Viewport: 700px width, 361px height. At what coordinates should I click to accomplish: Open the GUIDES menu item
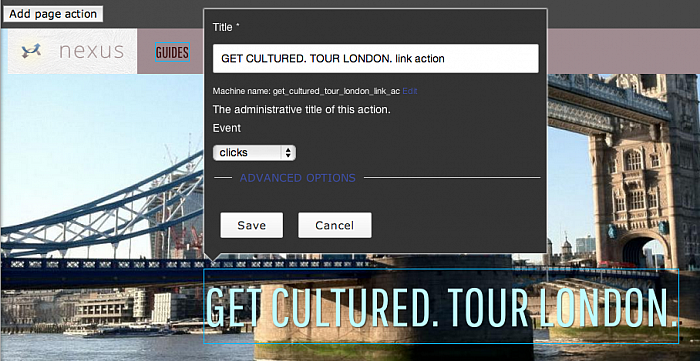(172, 53)
